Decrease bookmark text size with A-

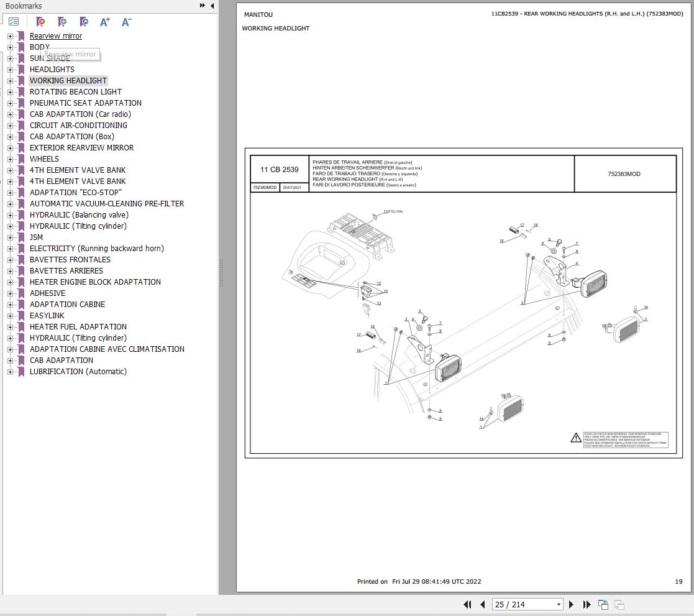tap(127, 22)
